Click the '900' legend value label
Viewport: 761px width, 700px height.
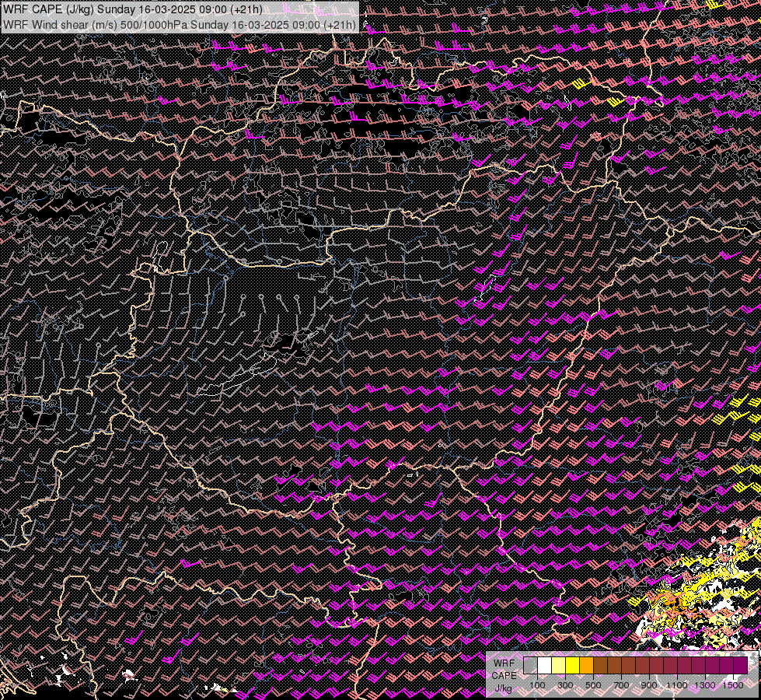(649, 685)
